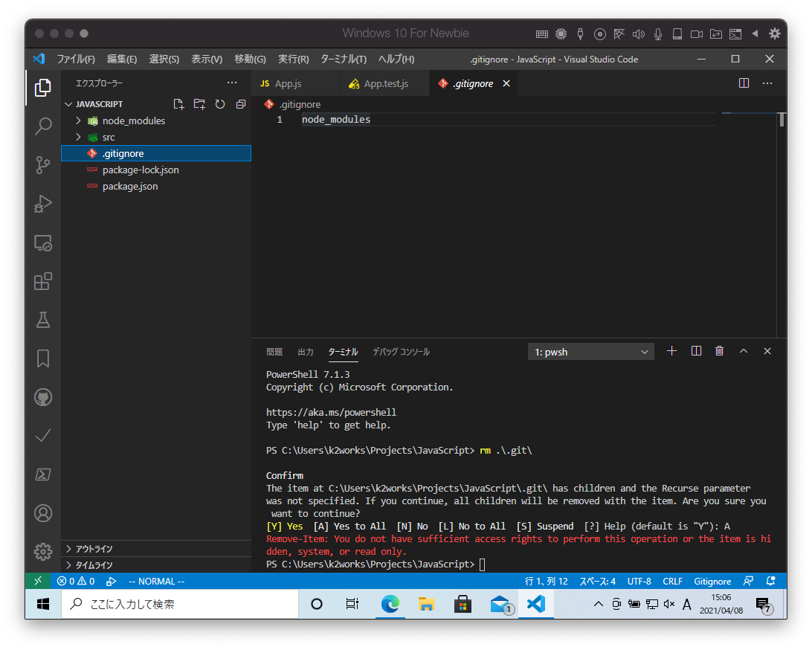Open the Extensions view
Image resolution: width=812 pixels, height=650 pixels.
pos(43,281)
